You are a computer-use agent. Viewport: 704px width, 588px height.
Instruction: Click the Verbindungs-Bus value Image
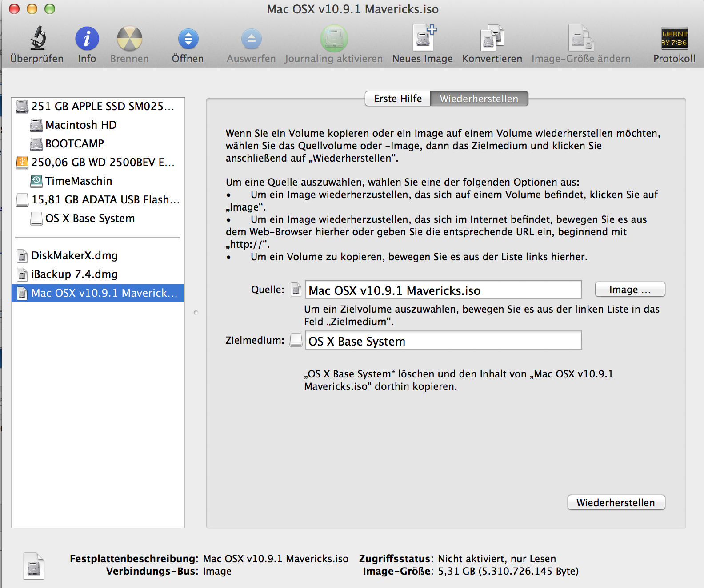(x=217, y=571)
